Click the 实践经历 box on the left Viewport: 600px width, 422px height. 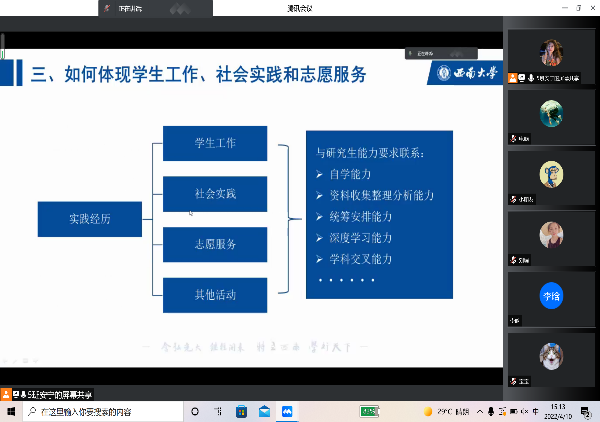tap(89, 218)
